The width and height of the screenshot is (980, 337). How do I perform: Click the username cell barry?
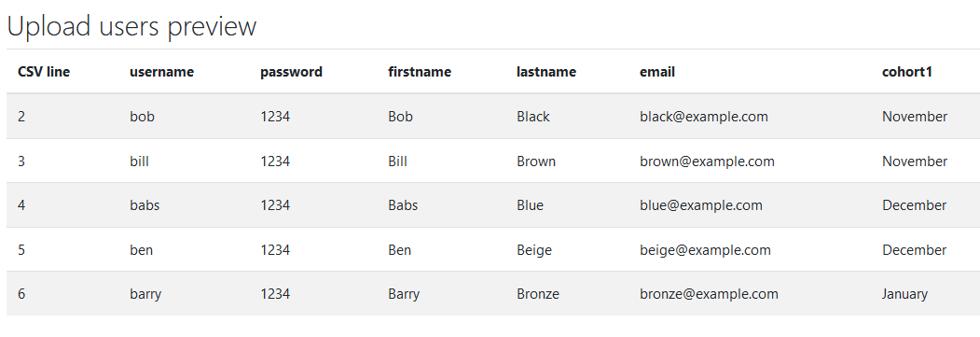tap(145, 294)
